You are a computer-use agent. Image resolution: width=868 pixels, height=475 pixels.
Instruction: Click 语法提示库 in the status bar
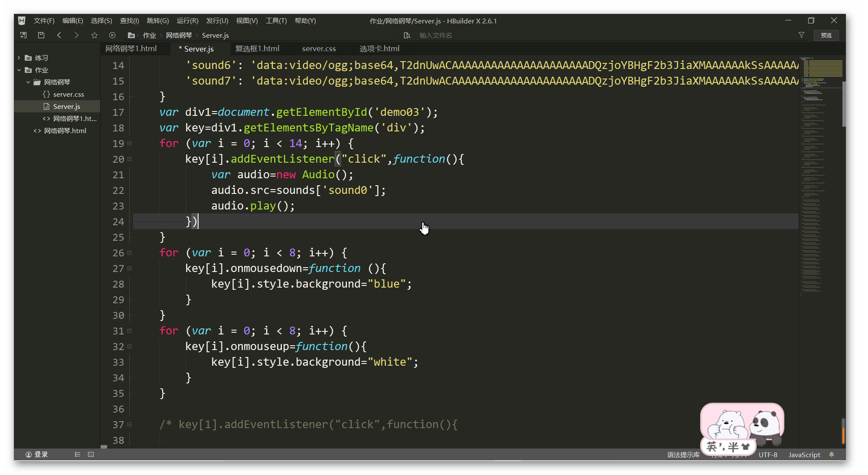coord(683,455)
